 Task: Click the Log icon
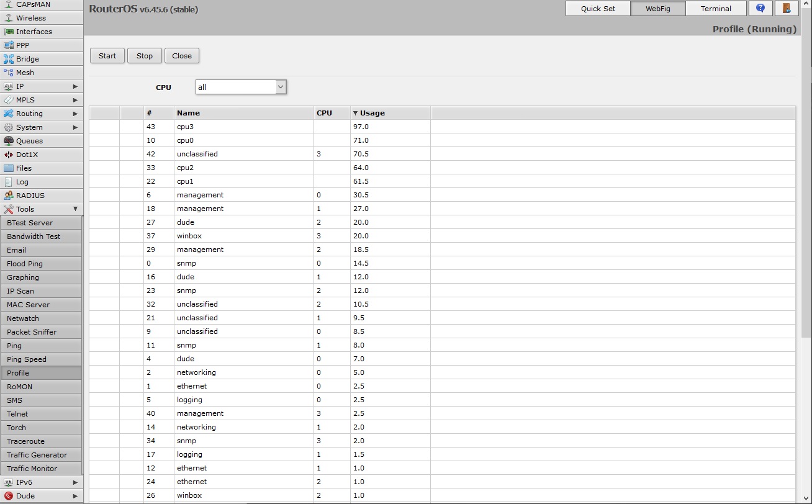click(x=9, y=182)
